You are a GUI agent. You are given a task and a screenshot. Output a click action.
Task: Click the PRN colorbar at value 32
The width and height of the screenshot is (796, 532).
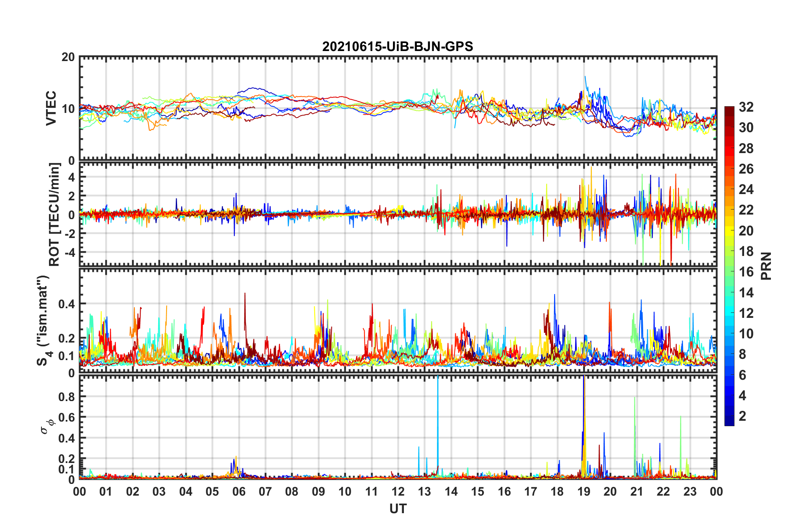(729, 108)
